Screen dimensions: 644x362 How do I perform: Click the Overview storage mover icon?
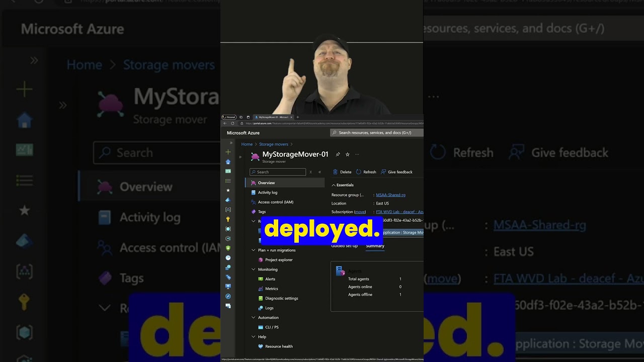(253, 183)
